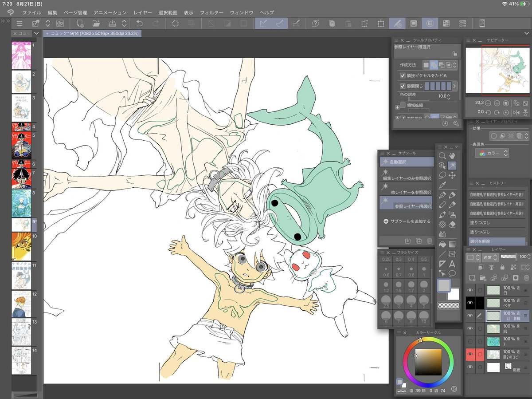The image size is (532, 399).
Task: Open the フィルター menu
Action: 211,12
